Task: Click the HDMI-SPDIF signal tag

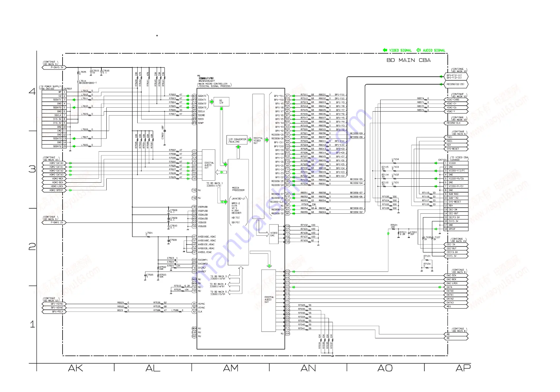Action: pyautogui.click(x=54, y=190)
